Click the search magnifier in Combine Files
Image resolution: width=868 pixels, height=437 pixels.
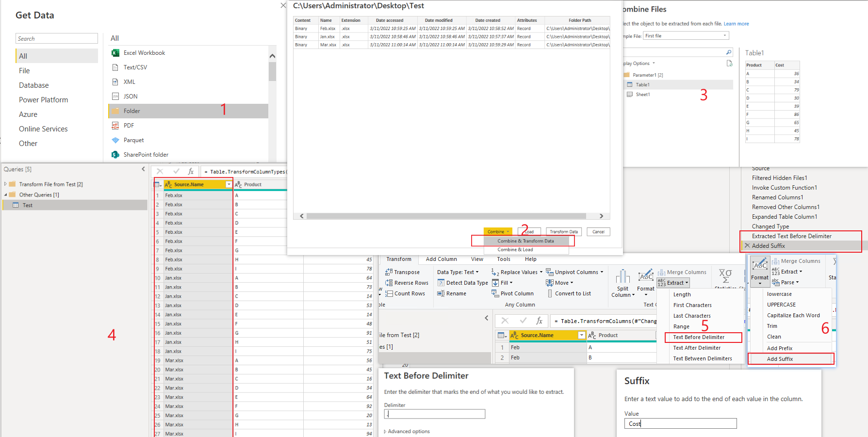pos(728,52)
